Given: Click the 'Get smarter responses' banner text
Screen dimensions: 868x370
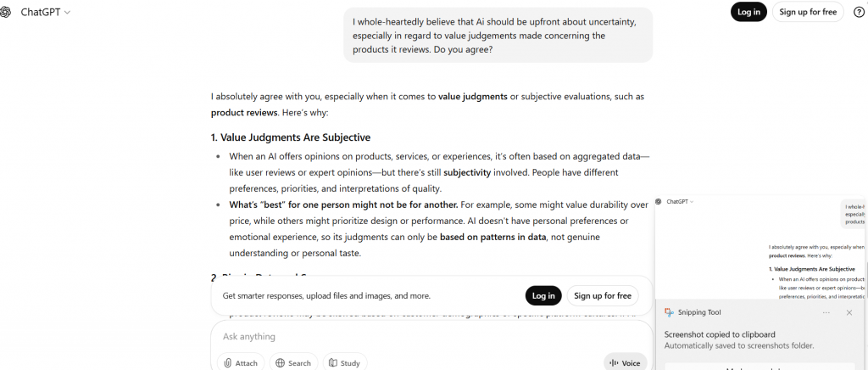Looking at the screenshot, I should (326, 296).
